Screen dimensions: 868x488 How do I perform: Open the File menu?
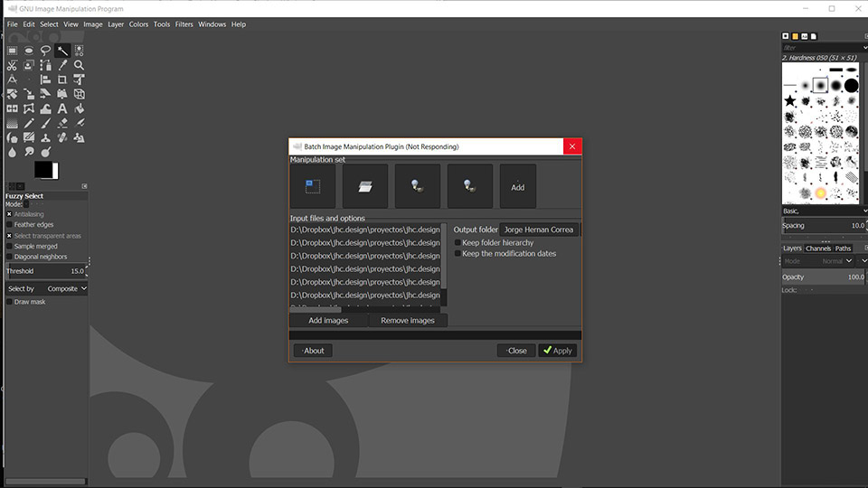(x=12, y=24)
